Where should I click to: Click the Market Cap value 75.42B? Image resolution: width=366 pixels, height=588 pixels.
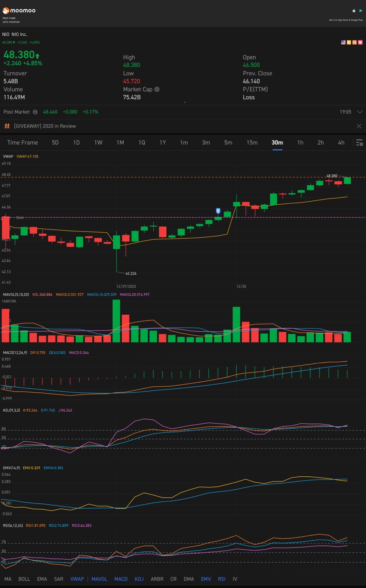pos(132,97)
